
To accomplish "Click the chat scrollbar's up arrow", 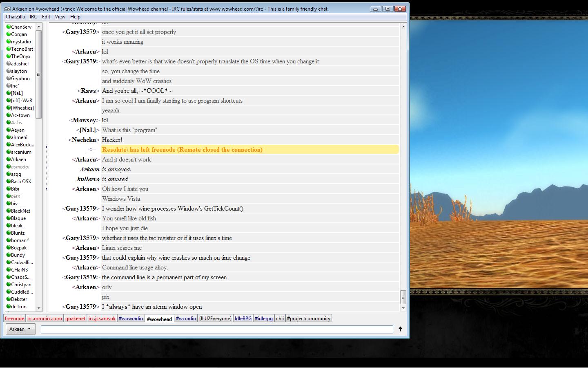I will 403,27.
